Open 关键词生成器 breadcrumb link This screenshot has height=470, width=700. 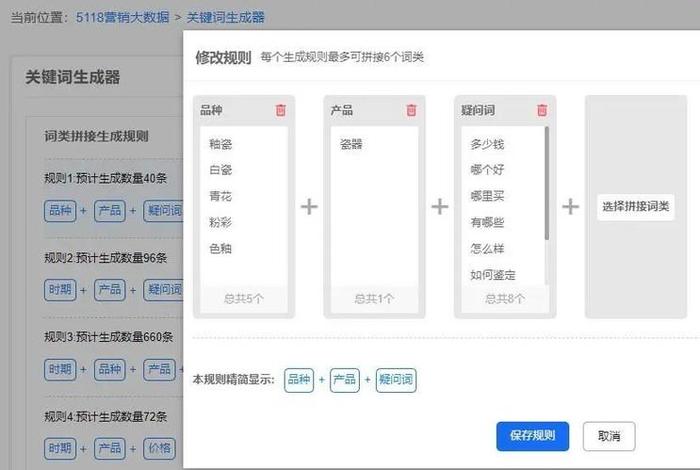click(x=225, y=17)
